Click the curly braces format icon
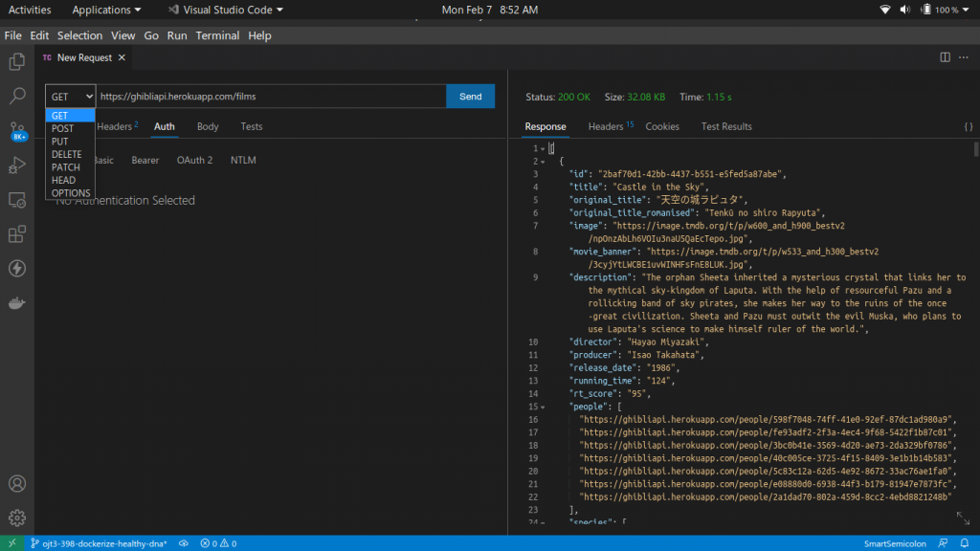 [x=969, y=127]
